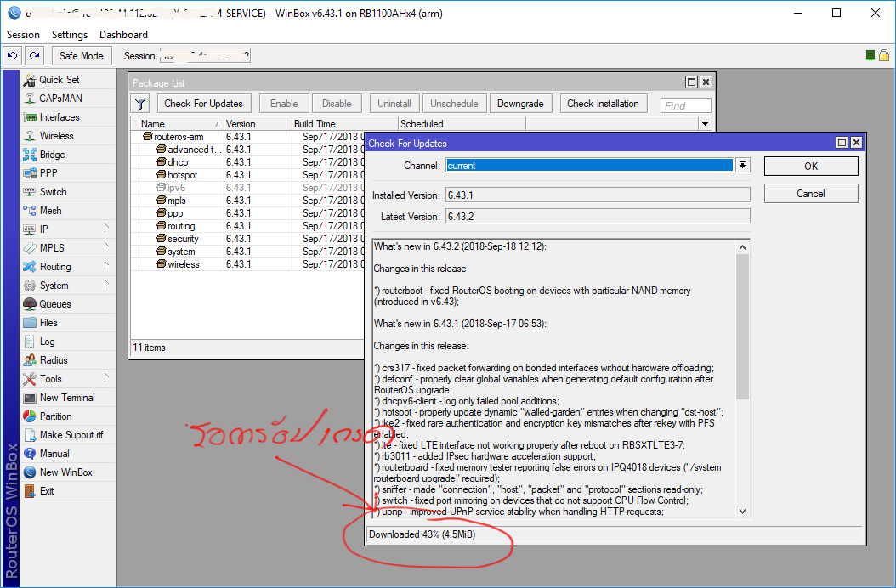Click the Find field in Package List
Viewport: 896px width, 588px height.
(686, 105)
